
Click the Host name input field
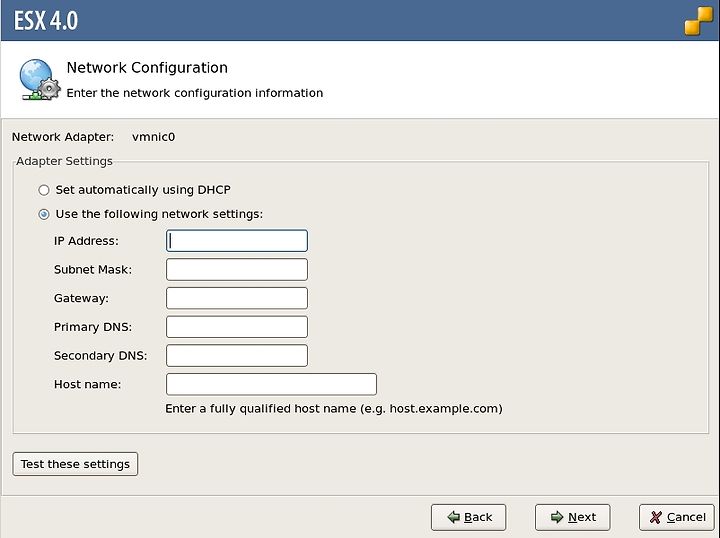point(271,384)
